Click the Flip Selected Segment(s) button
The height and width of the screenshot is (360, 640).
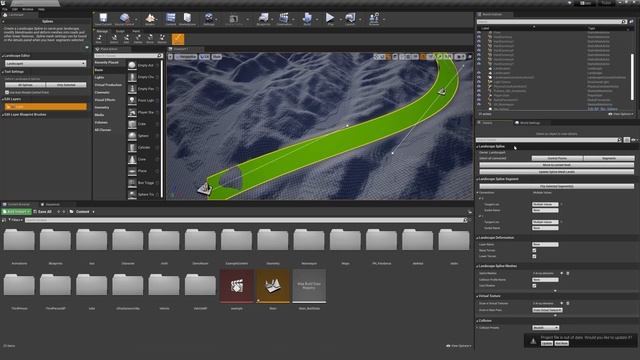tap(557, 187)
